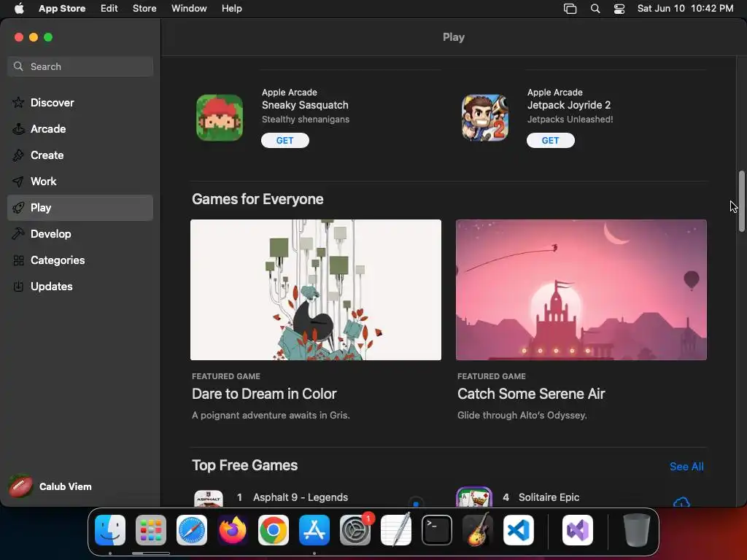The image size is (747, 560).
Task: Click the Asphalt 9 - Legends title
Action: coord(301,497)
